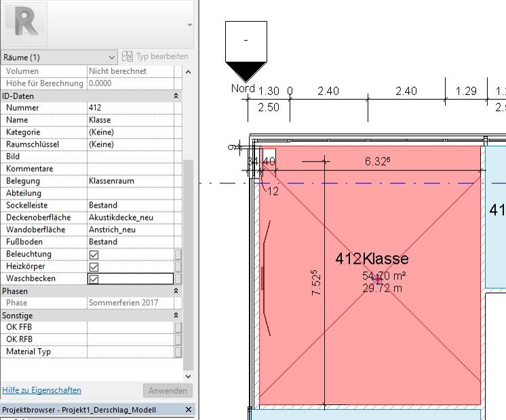Open the Hilfe zu Eigenschaften link

click(x=41, y=390)
